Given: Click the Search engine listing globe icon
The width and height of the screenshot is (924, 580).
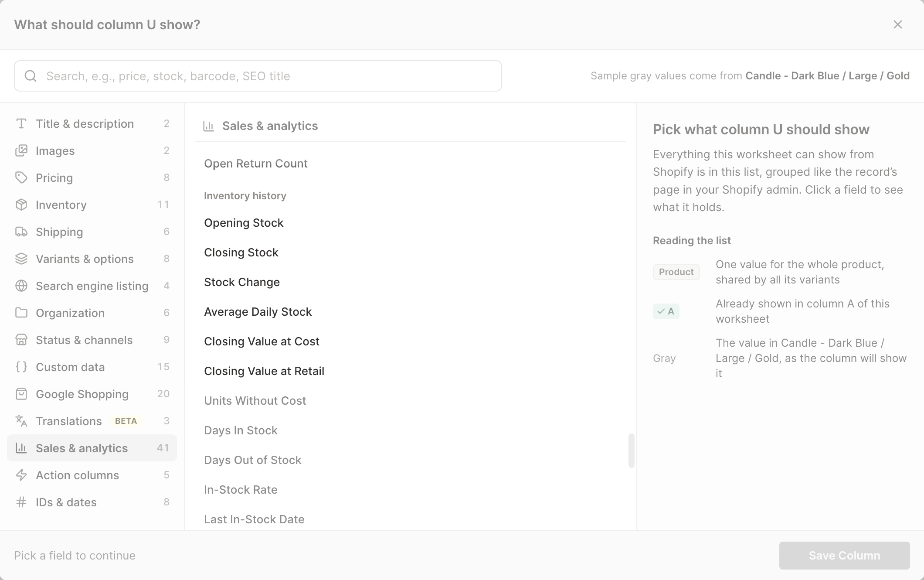Looking at the screenshot, I should [x=21, y=286].
